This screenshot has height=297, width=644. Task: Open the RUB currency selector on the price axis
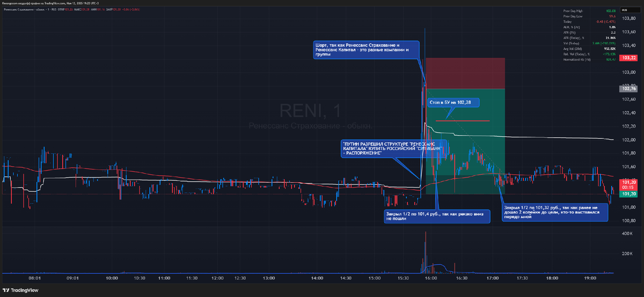click(630, 10)
